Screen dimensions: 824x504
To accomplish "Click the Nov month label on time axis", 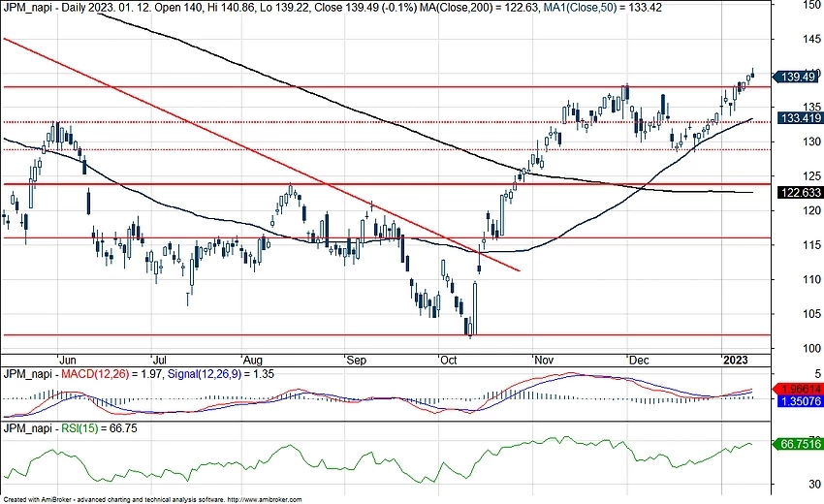I will click(544, 361).
